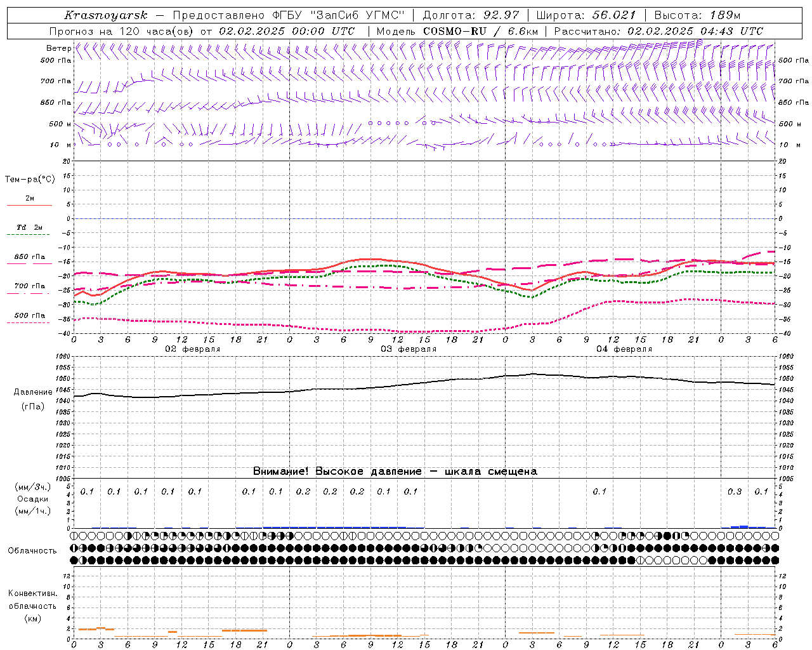
Task: Click the 'Облачность' cloudiness label
Action: point(32,551)
